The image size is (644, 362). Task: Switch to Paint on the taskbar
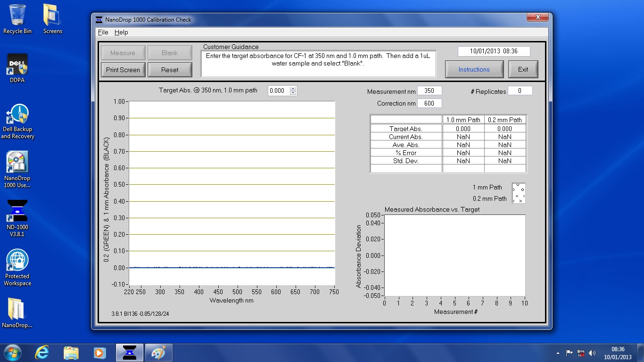(158, 353)
